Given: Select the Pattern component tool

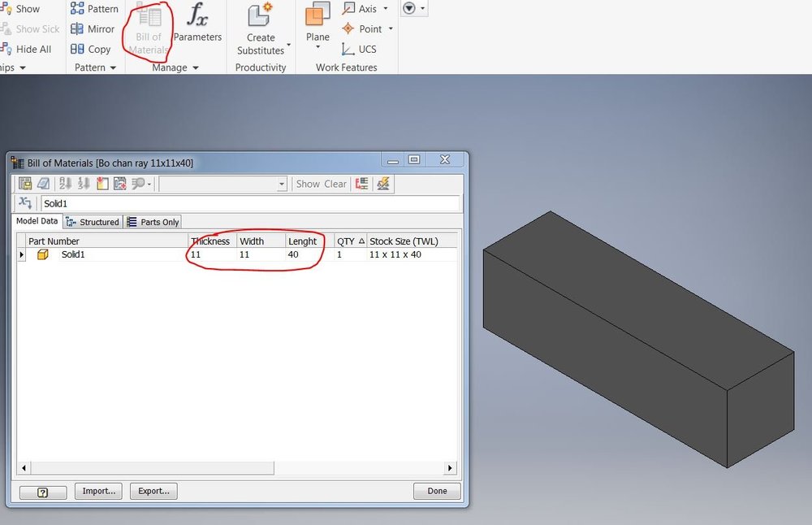Looking at the screenshot, I should click(x=94, y=9).
